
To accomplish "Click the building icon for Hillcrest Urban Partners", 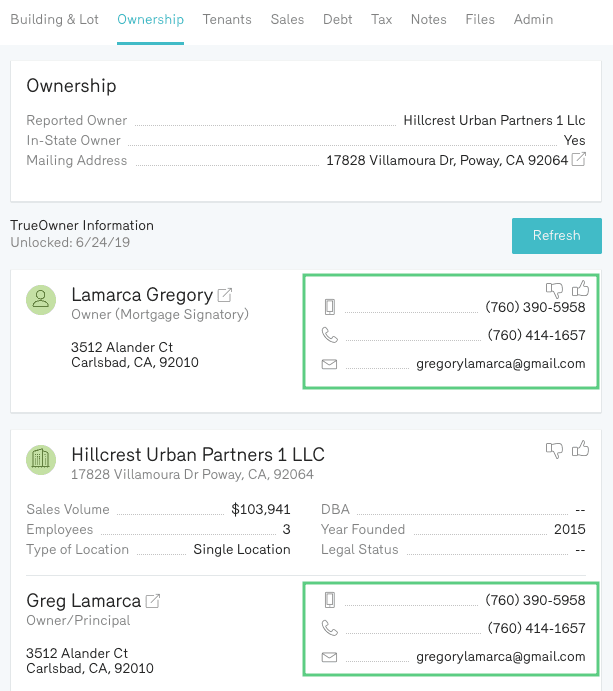I will (41, 460).
